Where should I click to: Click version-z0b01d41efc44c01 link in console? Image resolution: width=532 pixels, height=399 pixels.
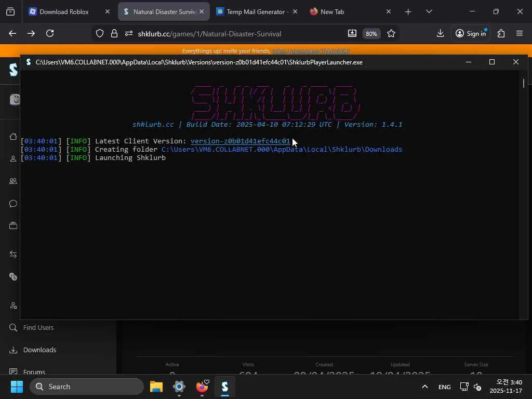(x=241, y=141)
